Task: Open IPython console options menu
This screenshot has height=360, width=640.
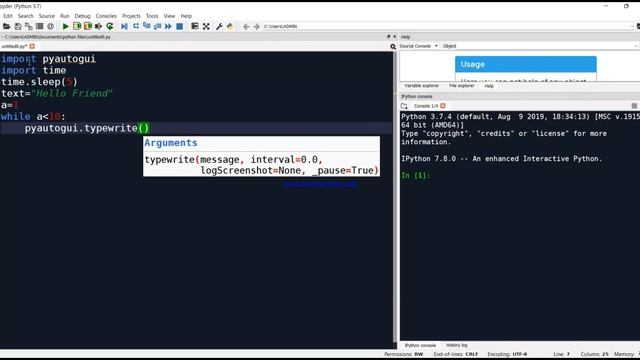Action: (634, 106)
